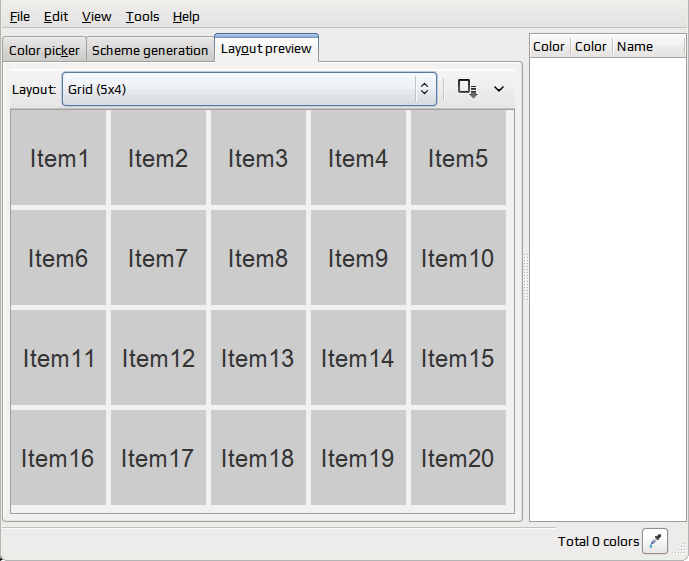Screen dimensions: 689x561
Task: Pick the Item15 cell
Action: [x=459, y=358]
